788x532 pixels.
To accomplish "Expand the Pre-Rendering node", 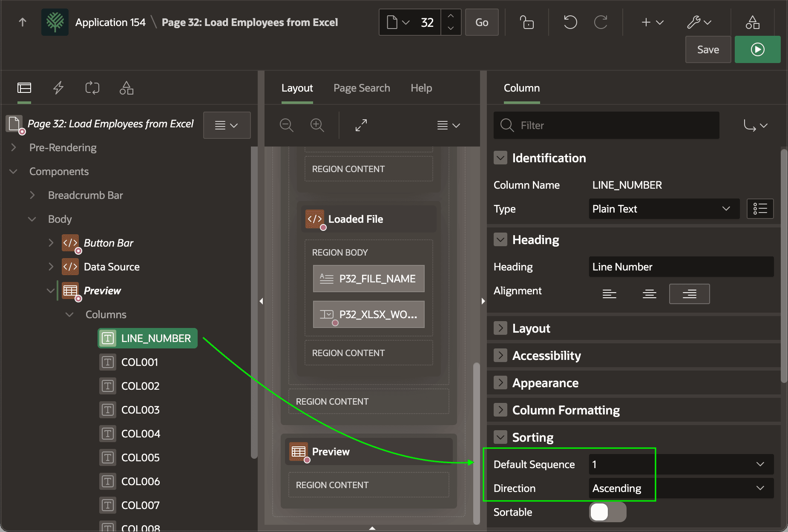I will [x=14, y=147].
